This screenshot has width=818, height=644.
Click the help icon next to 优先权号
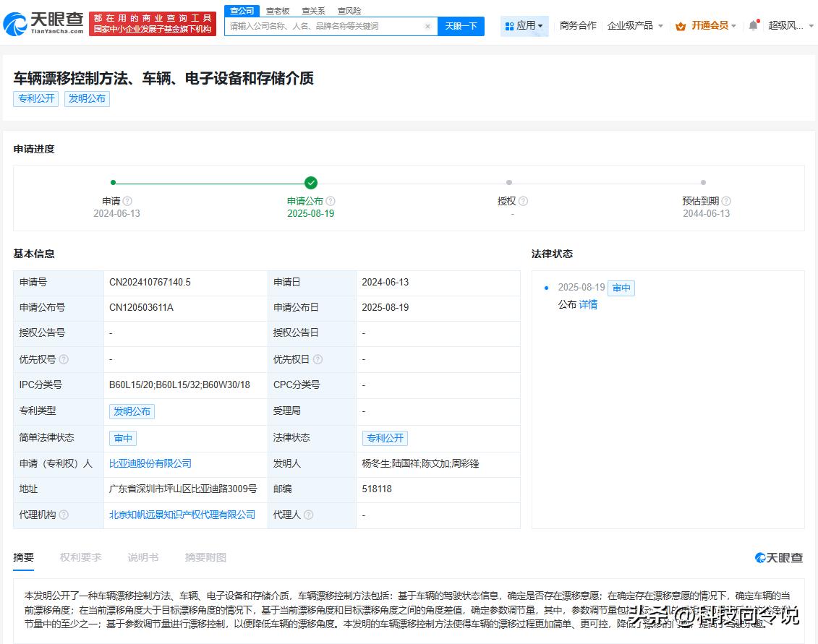click(x=64, y=359)
